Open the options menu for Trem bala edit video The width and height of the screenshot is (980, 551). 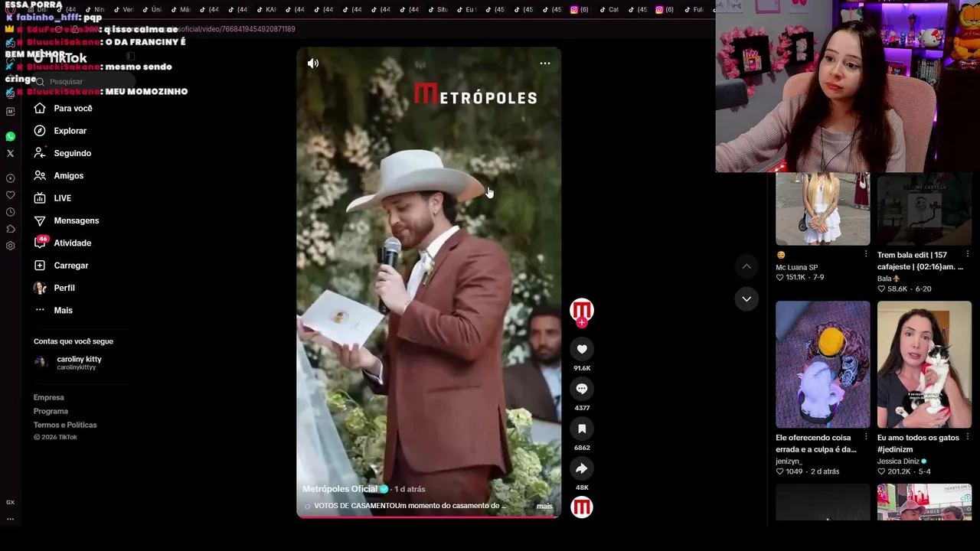(x=967, y=255)
